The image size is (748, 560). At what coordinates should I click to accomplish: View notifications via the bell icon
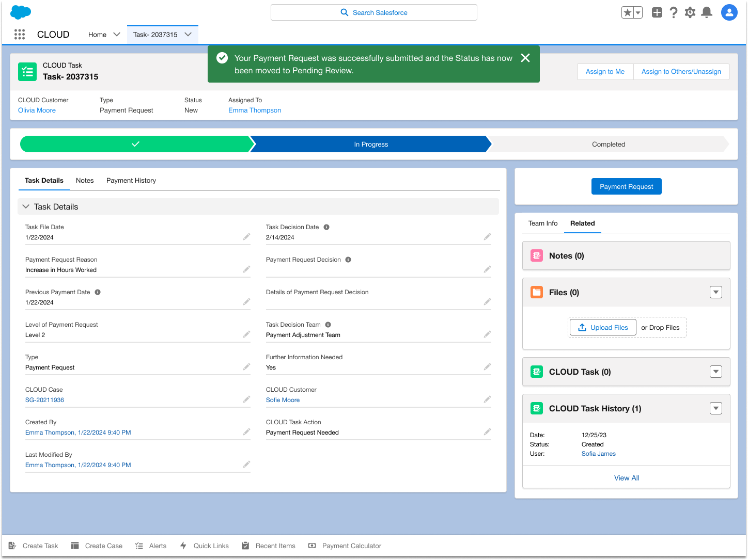(707, 12)
